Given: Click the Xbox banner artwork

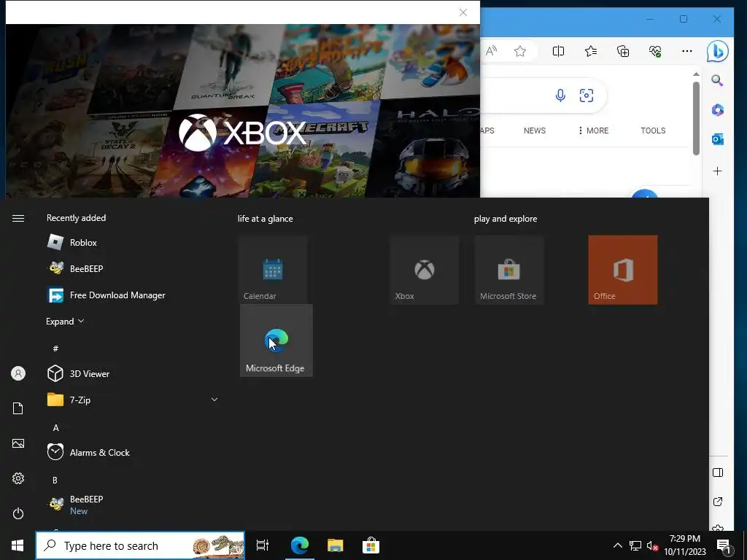Looking at the screenshot, I should [242, 111].
